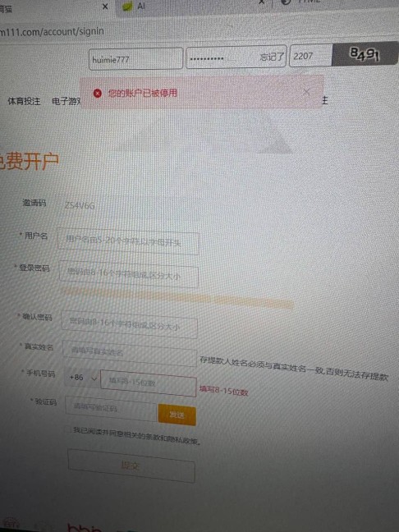This screenshot has width=399, height=532.
Task: Click the 登录密码 input field
Action: click(129, 274)
